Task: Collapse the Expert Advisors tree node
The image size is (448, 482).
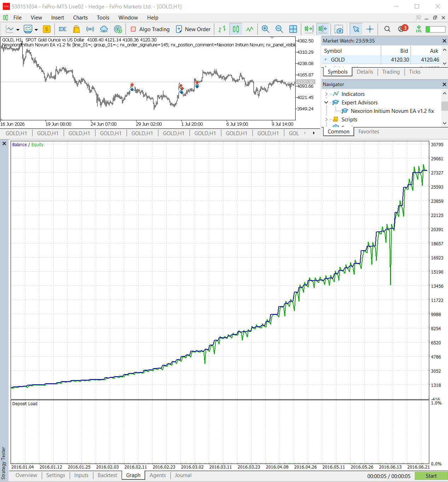Action: point(326,103)
